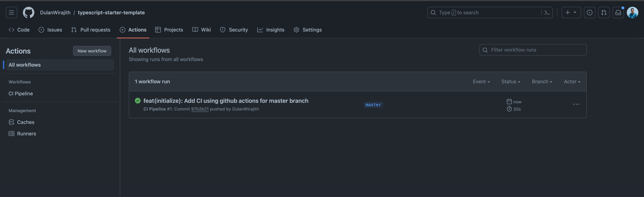Viewport: 644px width, 197px height.
Task: Open the hamburger navigation menu
Action: [x=11, y=13]
